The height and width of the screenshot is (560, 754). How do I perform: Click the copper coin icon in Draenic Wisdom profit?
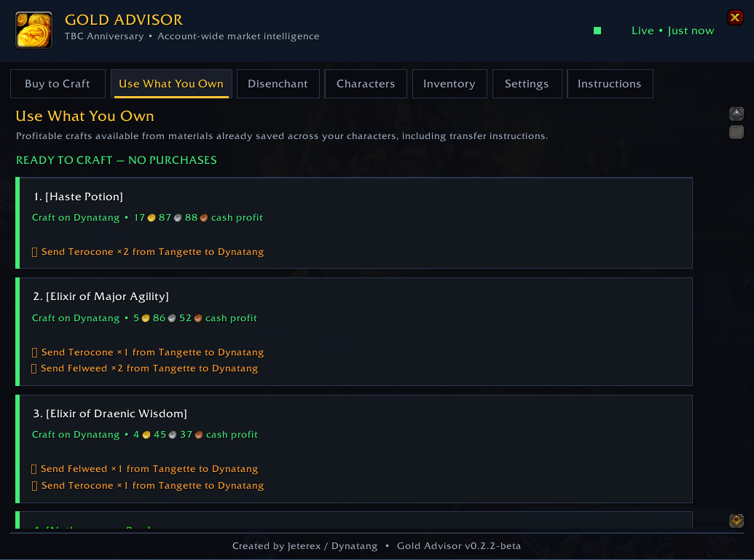click(199, 435)
